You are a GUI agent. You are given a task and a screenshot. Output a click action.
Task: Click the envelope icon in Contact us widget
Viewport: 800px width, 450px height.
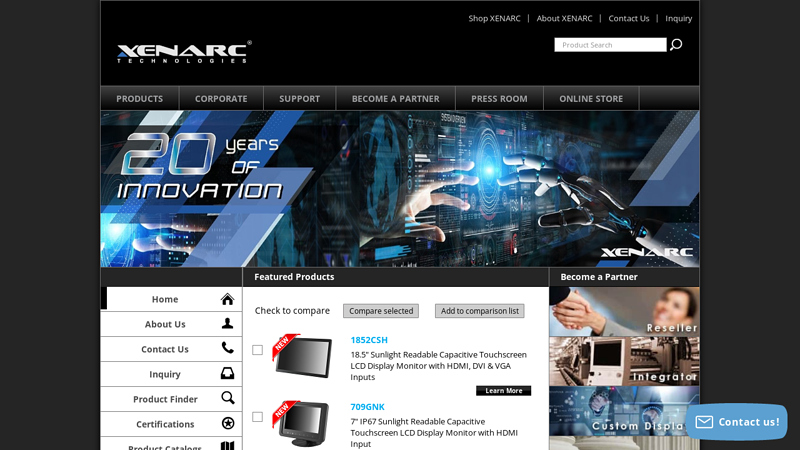[704, 422]
